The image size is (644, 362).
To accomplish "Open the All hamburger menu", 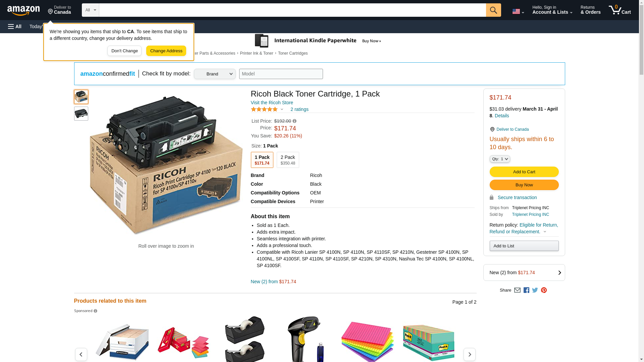I will click(x=15, y=26).
